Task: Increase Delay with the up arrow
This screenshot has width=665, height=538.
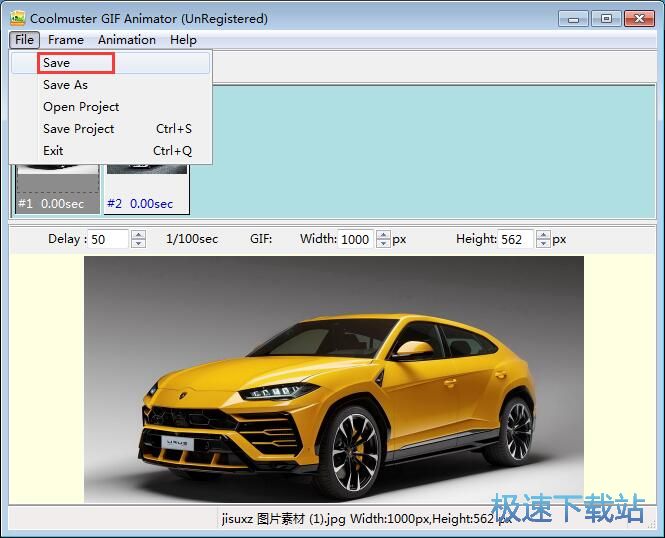Action: [139, 235]
